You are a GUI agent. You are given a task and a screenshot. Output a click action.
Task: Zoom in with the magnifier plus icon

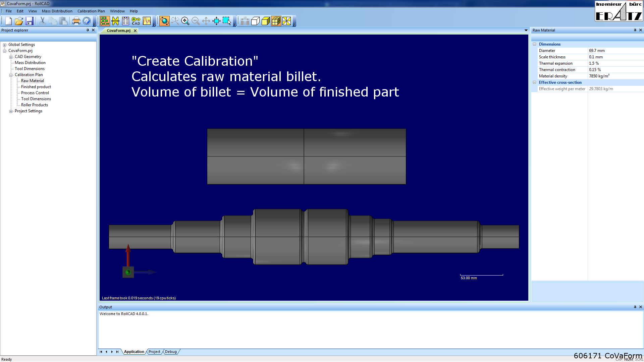pyautogui.click(x=185, y=21)
